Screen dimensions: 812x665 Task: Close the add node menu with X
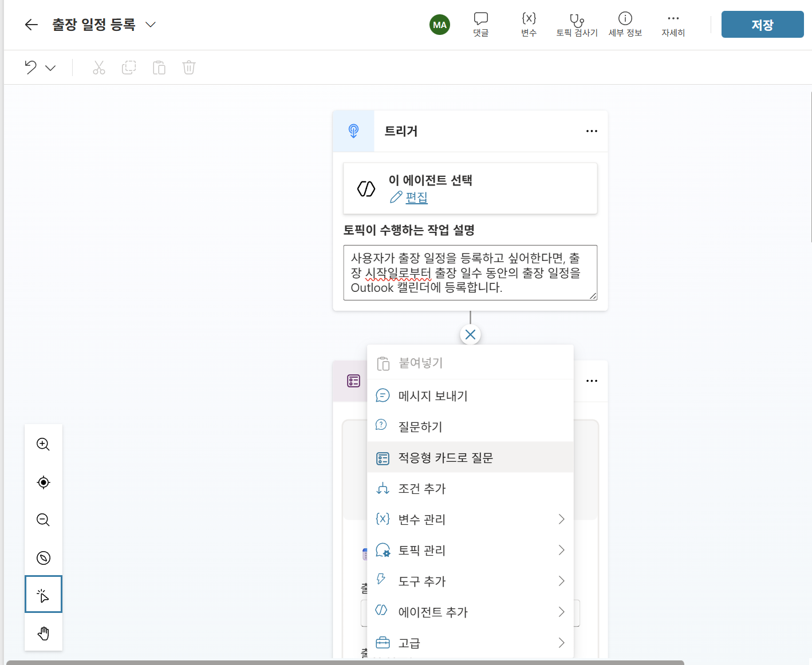(x=470, y=335)
